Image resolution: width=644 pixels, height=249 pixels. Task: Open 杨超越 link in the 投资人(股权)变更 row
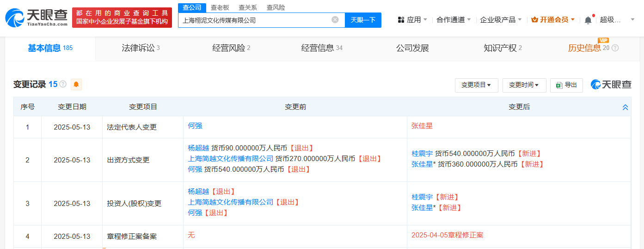(x=198, y=191)
